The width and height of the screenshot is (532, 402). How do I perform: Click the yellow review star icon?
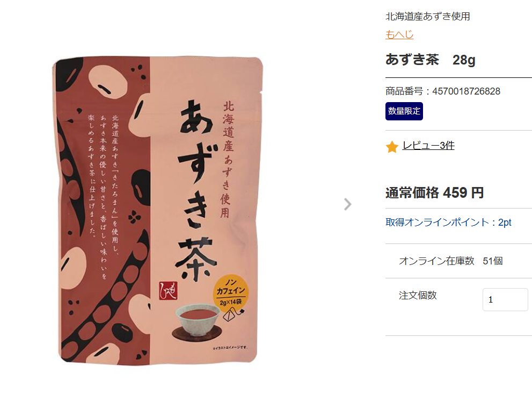pos(392,147)
